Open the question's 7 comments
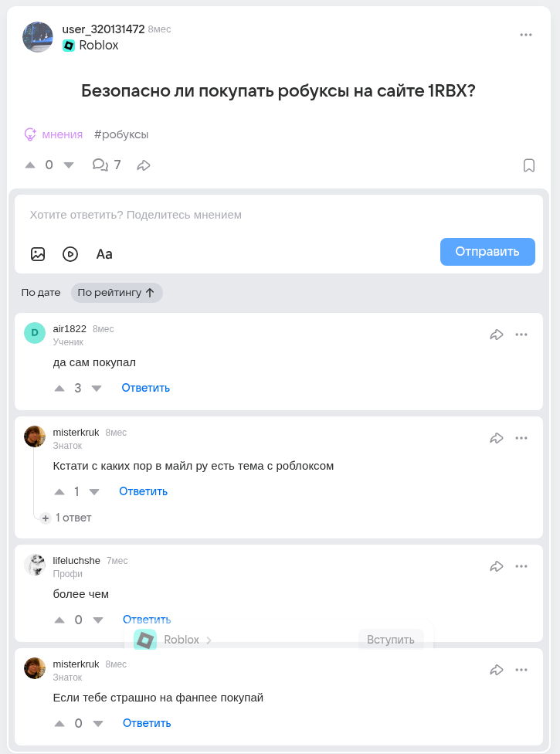The image size is (560, 754). point(107,165)
